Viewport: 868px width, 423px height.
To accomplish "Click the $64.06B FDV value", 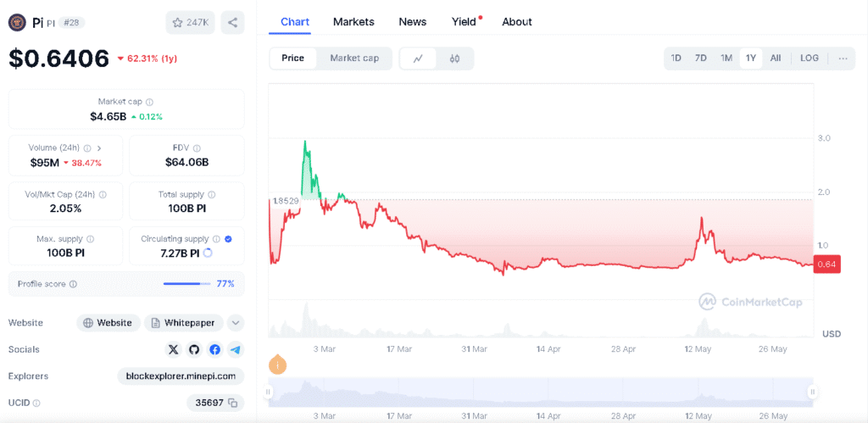I will pos(186,162).
